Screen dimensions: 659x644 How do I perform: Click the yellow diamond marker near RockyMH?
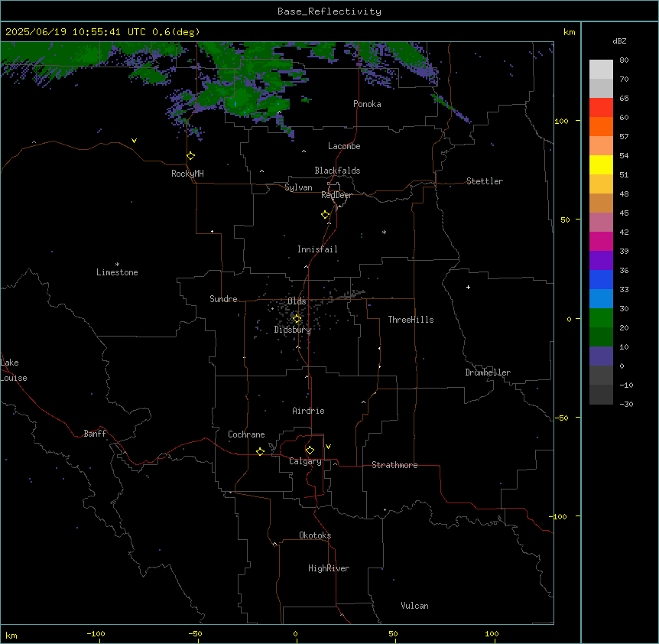[191, 156]
